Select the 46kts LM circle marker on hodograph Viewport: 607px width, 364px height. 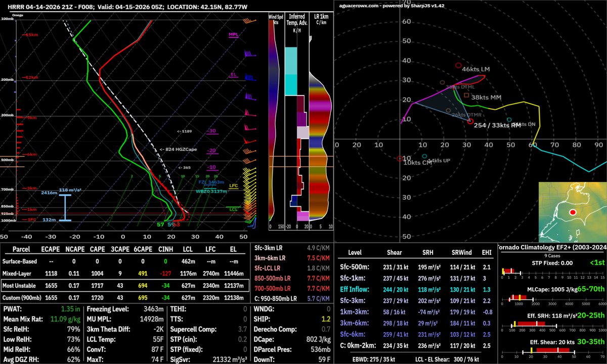click(x=458, y=66)
